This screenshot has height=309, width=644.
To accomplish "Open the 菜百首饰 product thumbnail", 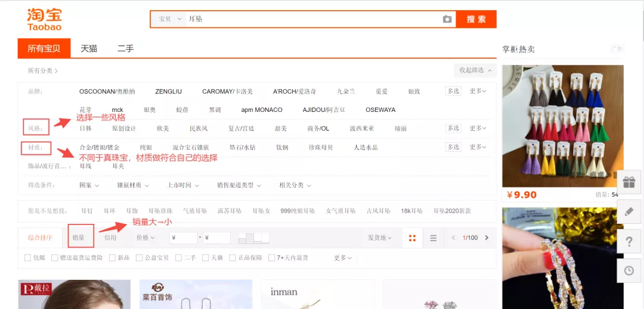I will [196, 294].
